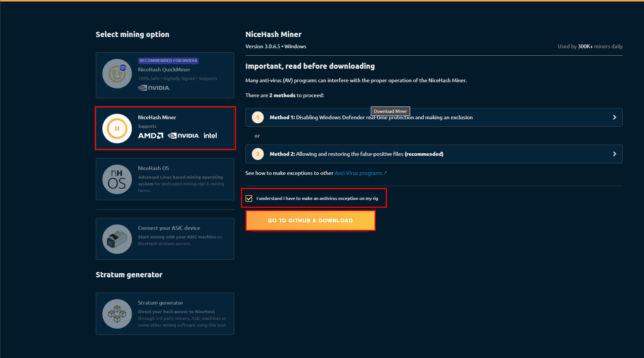This screenshot has width=644, height=358.
Task: Click the Method 2 number badge
Action: (x=258, y=154)
